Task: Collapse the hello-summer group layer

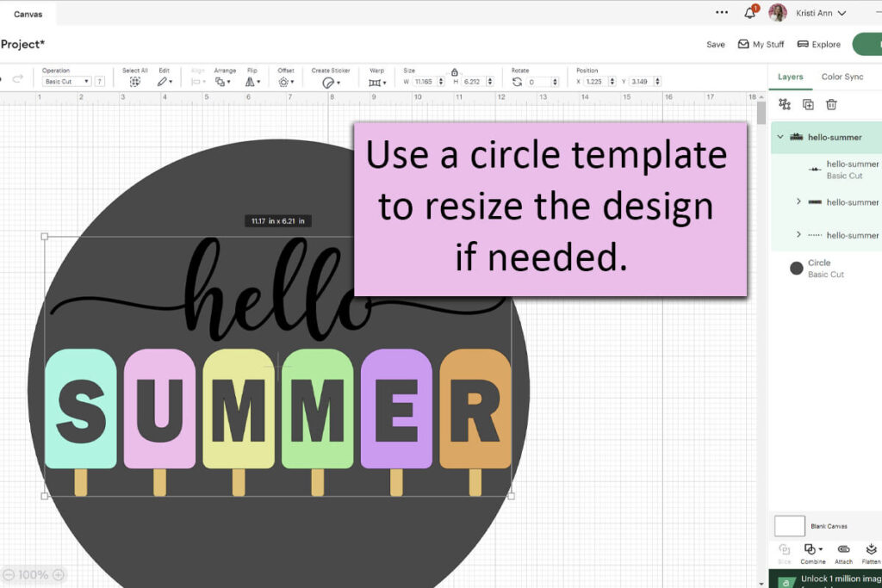Action: tap(780, 137)
